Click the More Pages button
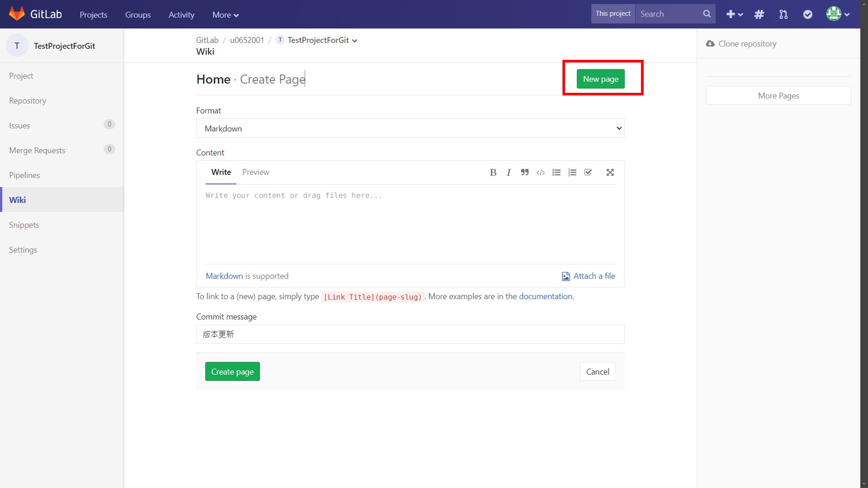The image size is (868, 488). pyautogui.click(x=778, y=95)
